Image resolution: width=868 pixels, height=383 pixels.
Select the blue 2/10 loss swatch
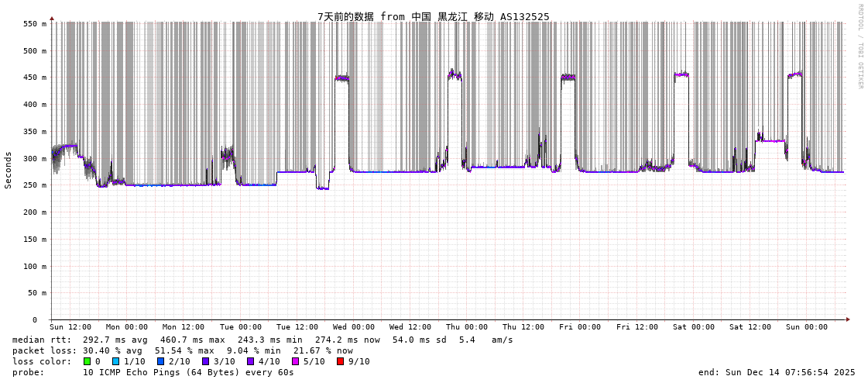coord(160,361)
